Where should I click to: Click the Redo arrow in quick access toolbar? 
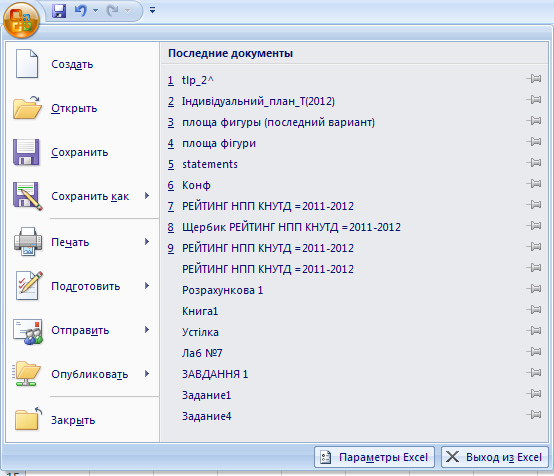click(x=113, y=11)
